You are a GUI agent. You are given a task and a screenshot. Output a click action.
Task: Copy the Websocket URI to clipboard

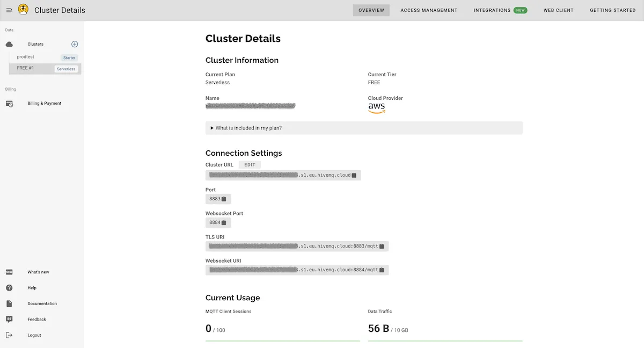point(382,270)
